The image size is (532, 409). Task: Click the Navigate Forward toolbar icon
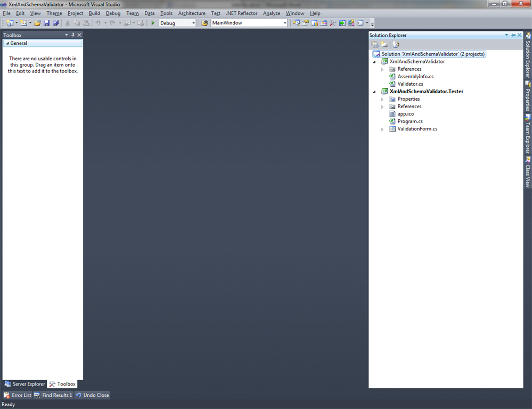(141, 23)
